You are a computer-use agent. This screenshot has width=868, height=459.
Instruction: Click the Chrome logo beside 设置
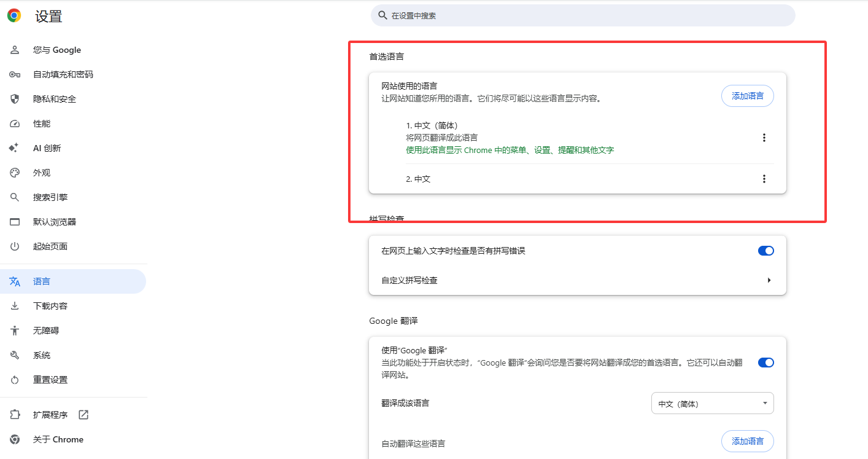[x=14, y=16]
